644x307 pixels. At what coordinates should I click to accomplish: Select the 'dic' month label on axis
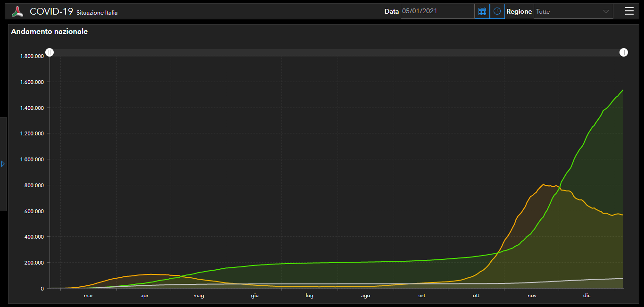tap(586, 296)
